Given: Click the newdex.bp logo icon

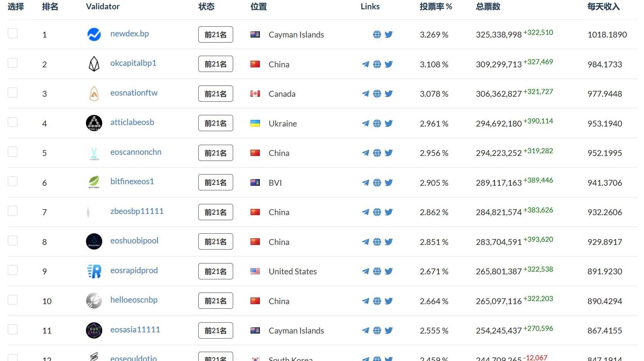Looking at the screenshot, I should [x=94, y=34].
